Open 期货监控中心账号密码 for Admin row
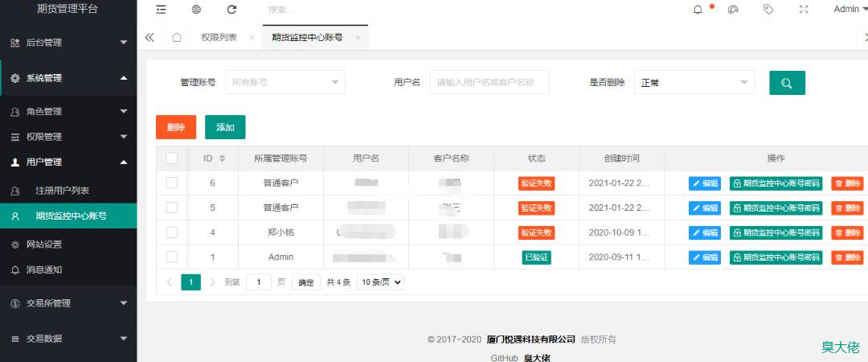 point(776,257)
